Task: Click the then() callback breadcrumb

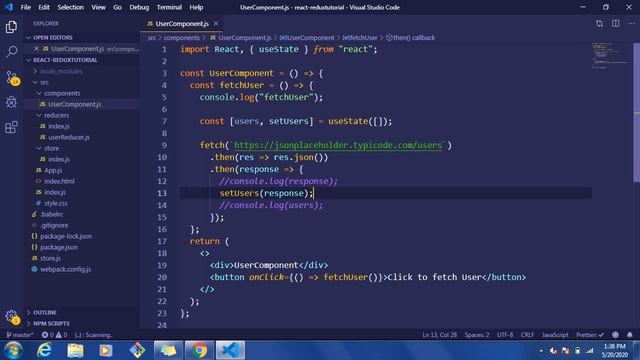Action: click(x=410, y=38)
